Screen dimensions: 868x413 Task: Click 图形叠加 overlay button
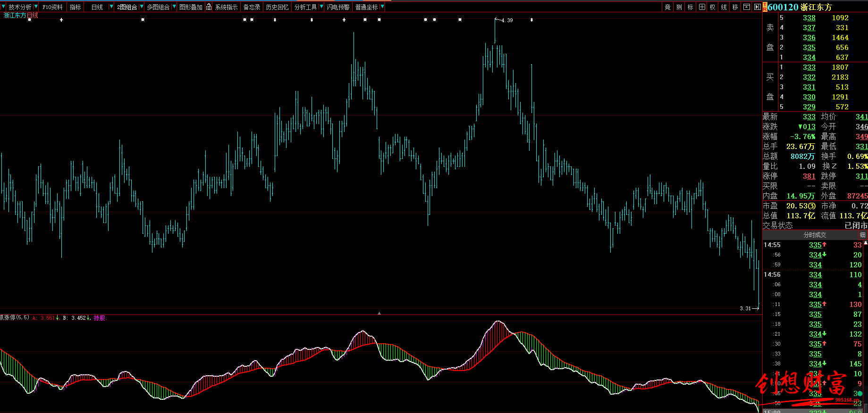[191, 7]
